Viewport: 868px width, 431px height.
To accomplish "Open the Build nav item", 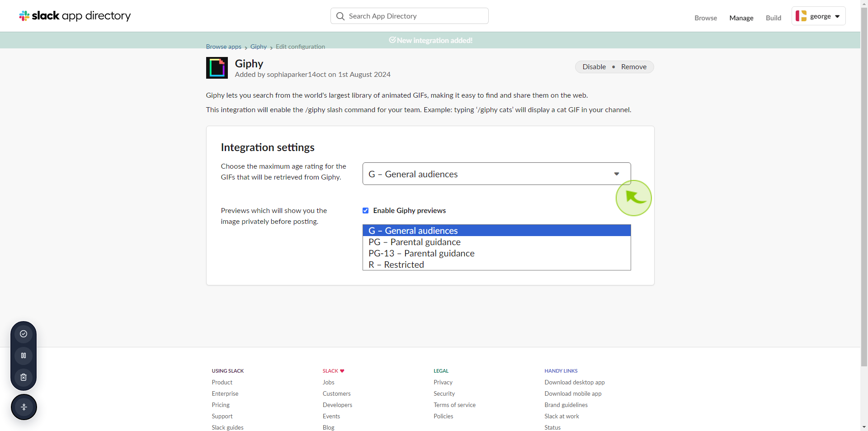I will coord(774,18).
